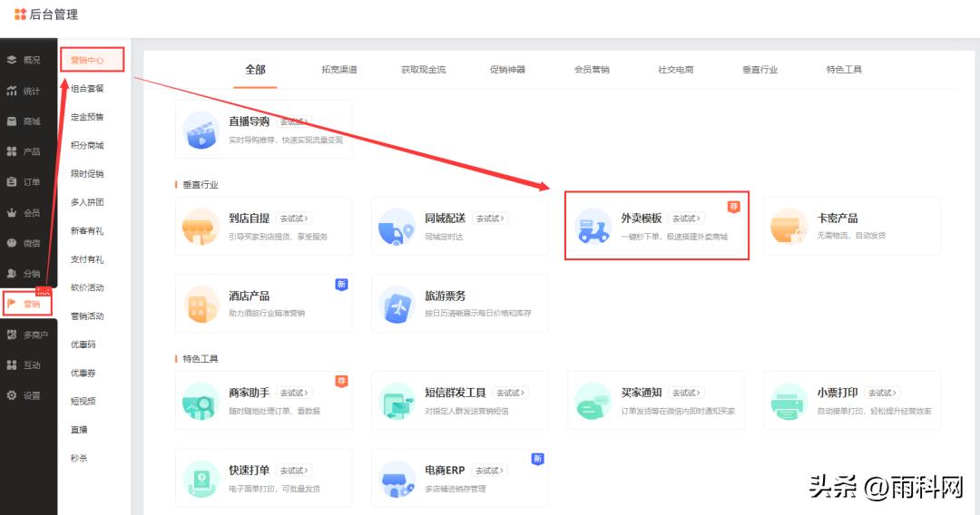Image resolution: width=980 pixels, height=515 pixels.
Task: Select the 微信 WeChat sidebar icon
Action: (x=12, y=243)
